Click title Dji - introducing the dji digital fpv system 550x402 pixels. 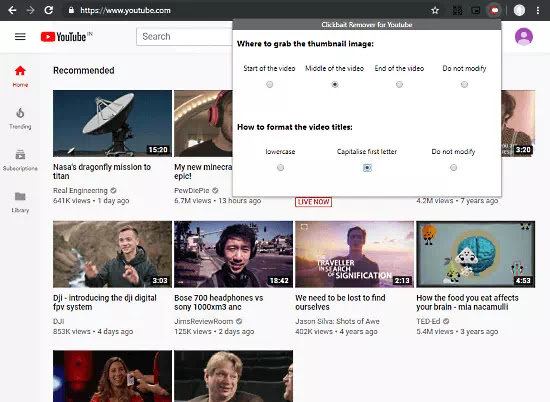105,302
